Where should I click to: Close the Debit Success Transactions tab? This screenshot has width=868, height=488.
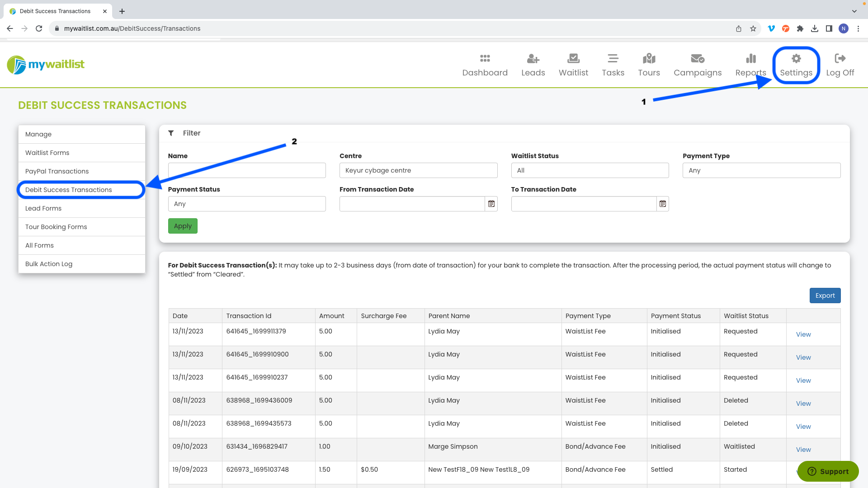click(105, 11)
